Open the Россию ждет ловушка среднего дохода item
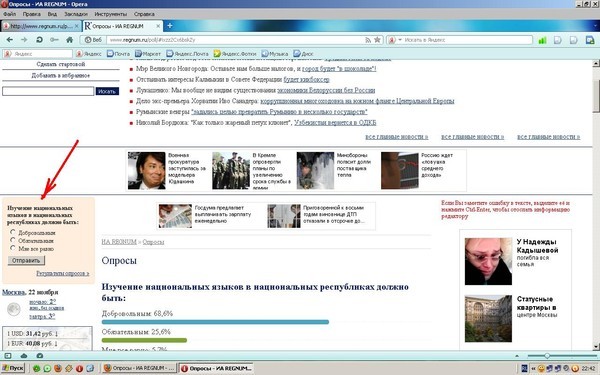 (418, 171)
